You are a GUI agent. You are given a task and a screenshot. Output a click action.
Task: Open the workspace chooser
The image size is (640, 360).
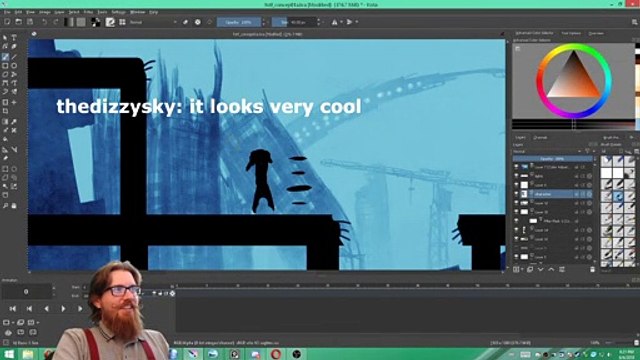pos(634,22)
